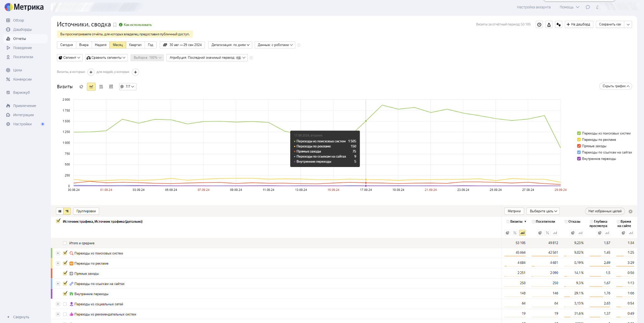The height and width of the screenshot is (323, 644).
Task: Open table settings gear icon
Action: pyautogui.click(x=630, y=212)
